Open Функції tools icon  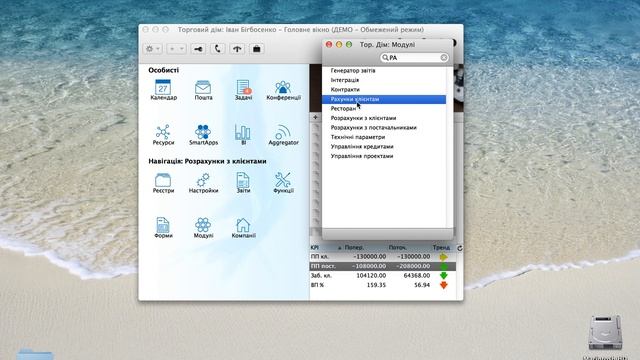pos(283,182)
